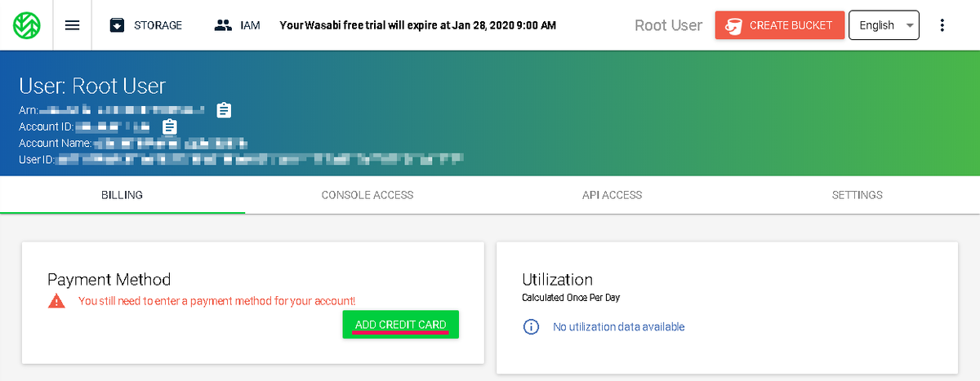The width and height of the screenshot is (980, 381).
Task: Open the three-dot more options menu
Action: point(942,25)
